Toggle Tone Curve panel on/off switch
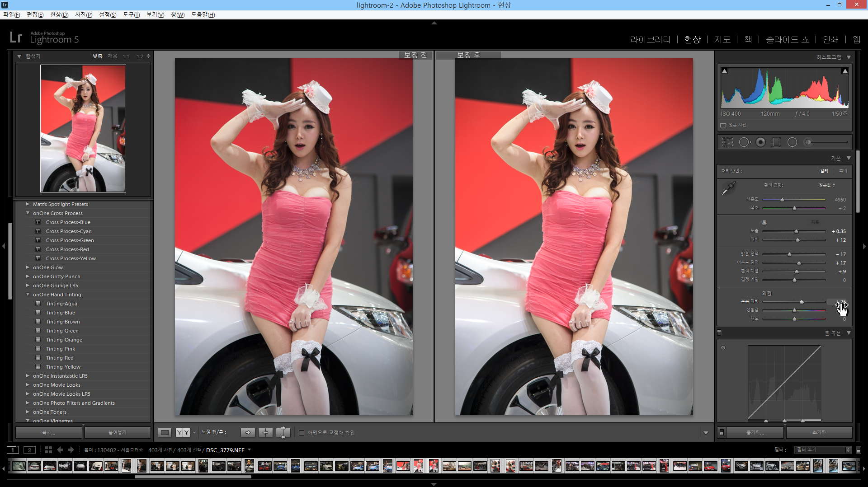The width and height of the screenshot is (868, 487). click(719, 332)
